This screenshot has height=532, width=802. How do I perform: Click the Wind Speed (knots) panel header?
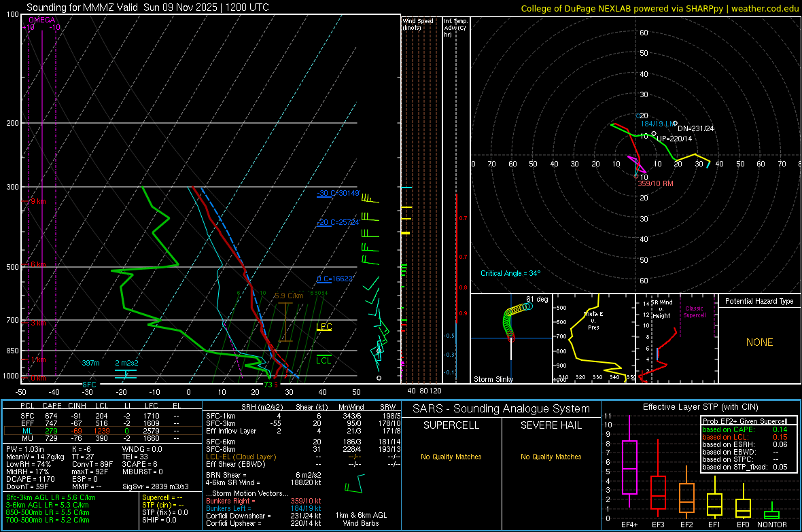418,24
